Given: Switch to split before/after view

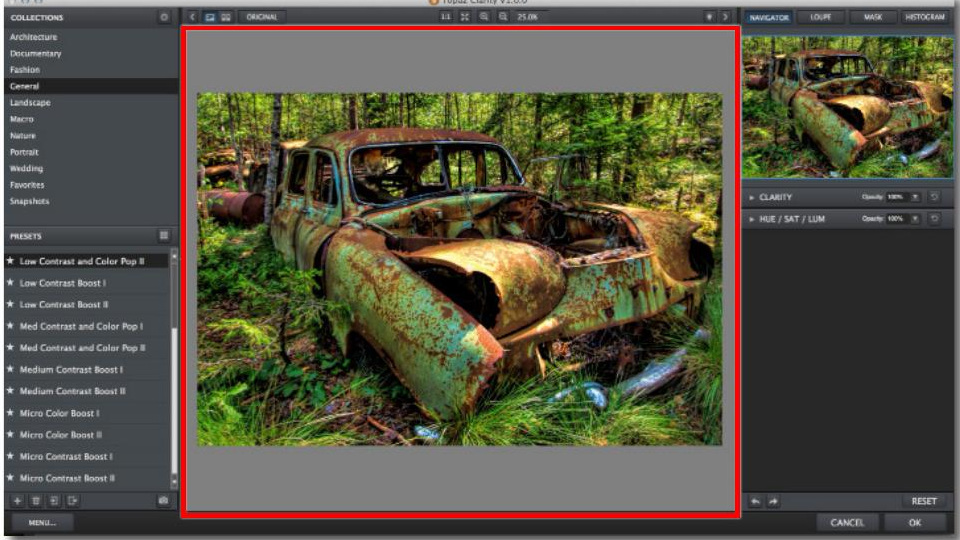Looking at the screenshot, I should coord(226,17).
